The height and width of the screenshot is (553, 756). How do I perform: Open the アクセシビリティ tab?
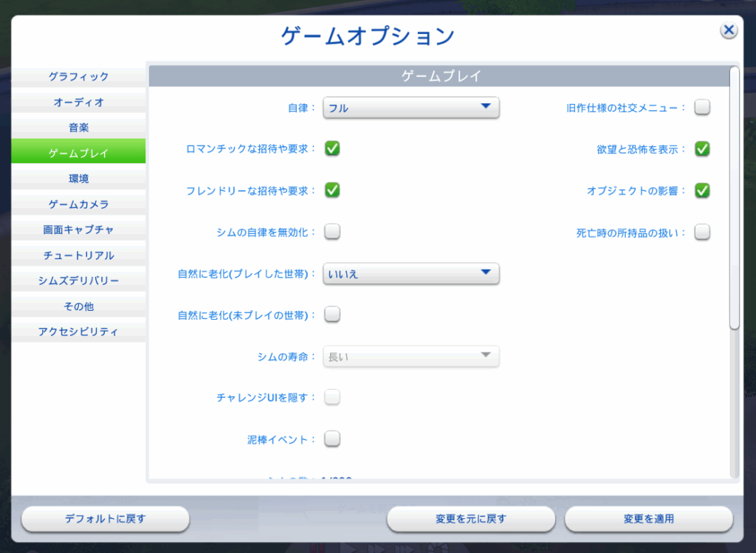pyautogui.click(x=78, y=332)
